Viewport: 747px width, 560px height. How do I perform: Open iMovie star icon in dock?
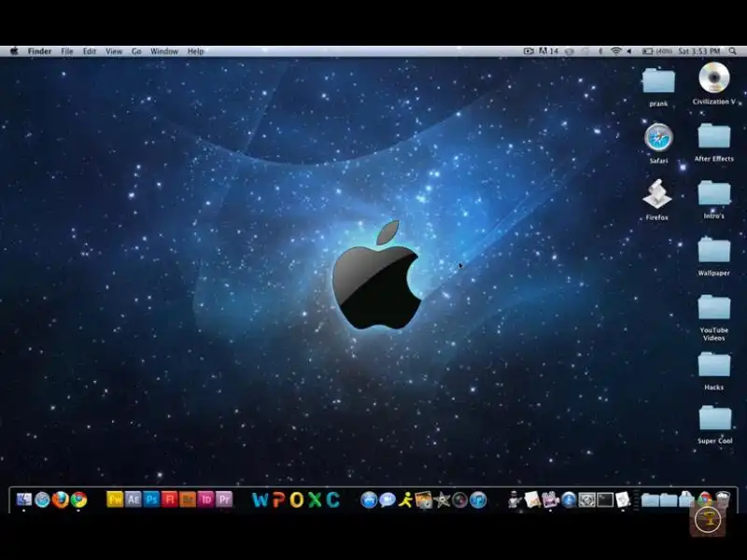pos(442,499)
